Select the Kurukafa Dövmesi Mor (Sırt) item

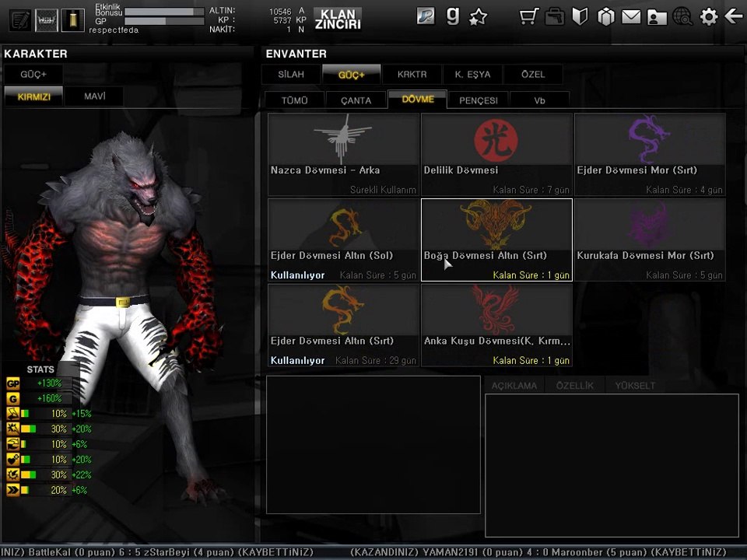pyautogui.click(x=650, y=240)
